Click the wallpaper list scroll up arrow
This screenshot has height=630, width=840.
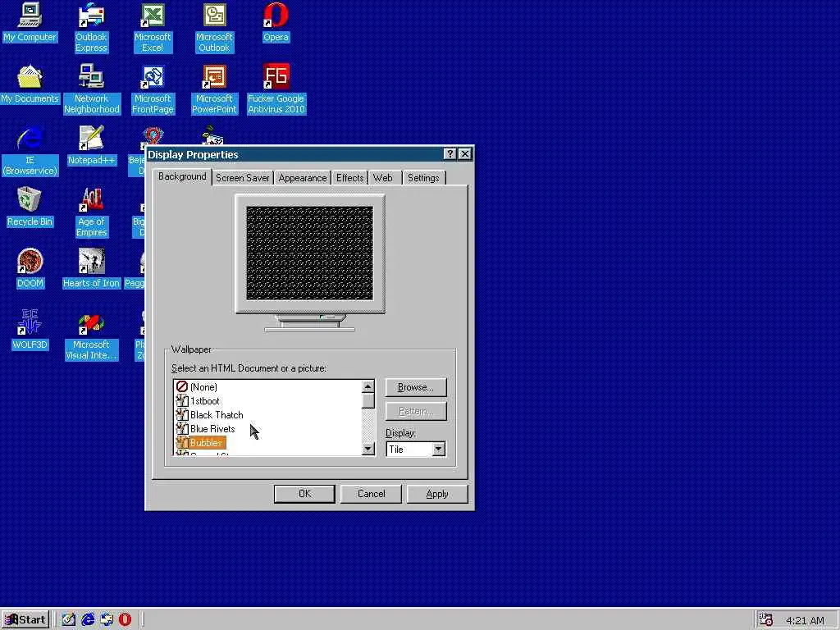pos(368,386)
